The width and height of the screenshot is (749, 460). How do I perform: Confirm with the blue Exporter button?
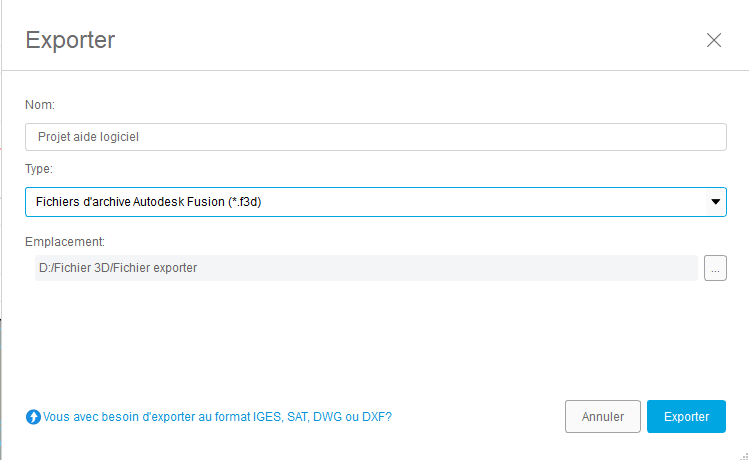(x=686, y=416)
